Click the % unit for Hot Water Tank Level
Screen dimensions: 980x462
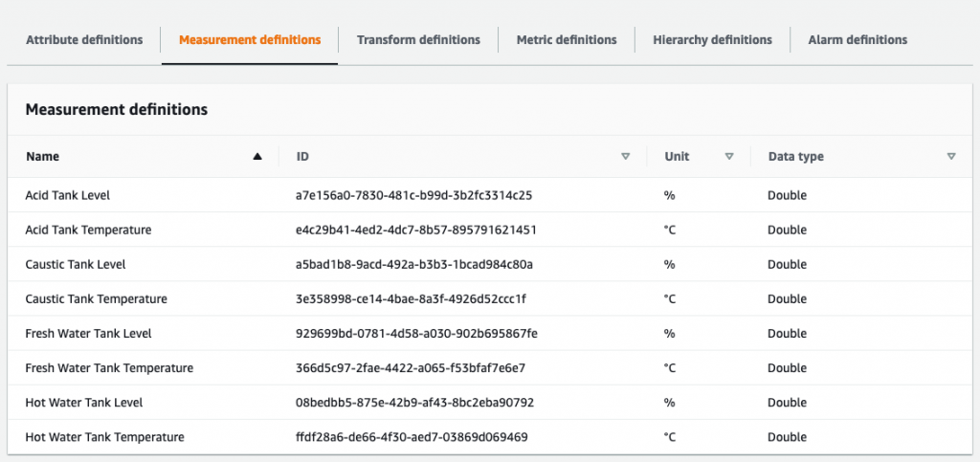[x=669, y=403]
